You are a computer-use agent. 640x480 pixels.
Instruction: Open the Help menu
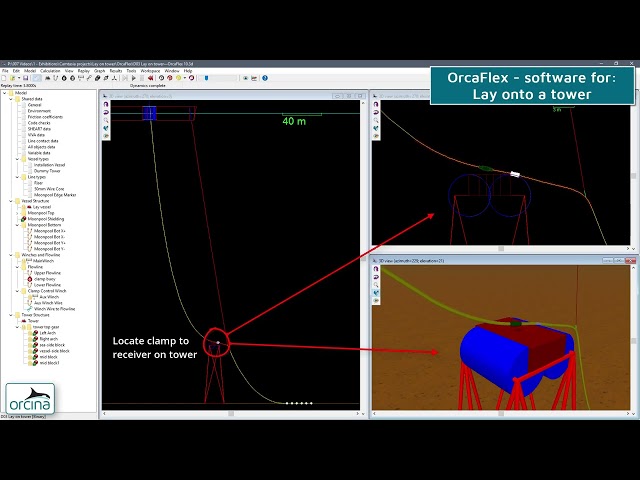[188, 71]
